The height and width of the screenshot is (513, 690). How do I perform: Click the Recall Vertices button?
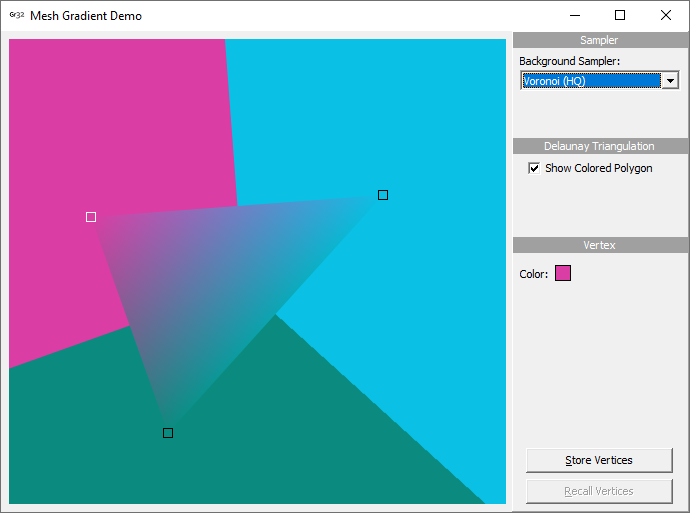pos(599,491)
